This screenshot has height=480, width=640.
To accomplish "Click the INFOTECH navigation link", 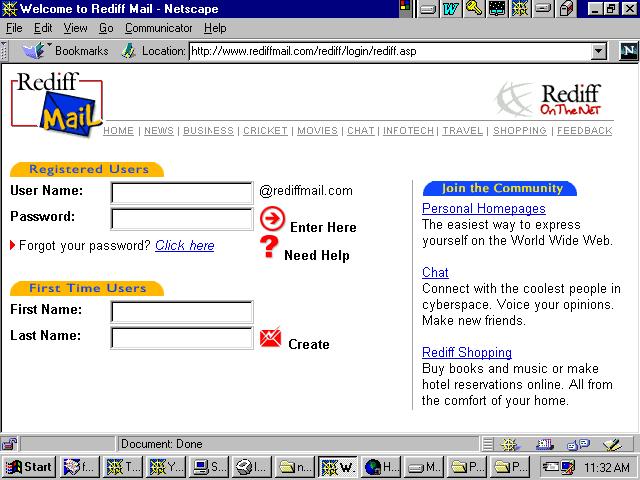I will pos(408,131).
